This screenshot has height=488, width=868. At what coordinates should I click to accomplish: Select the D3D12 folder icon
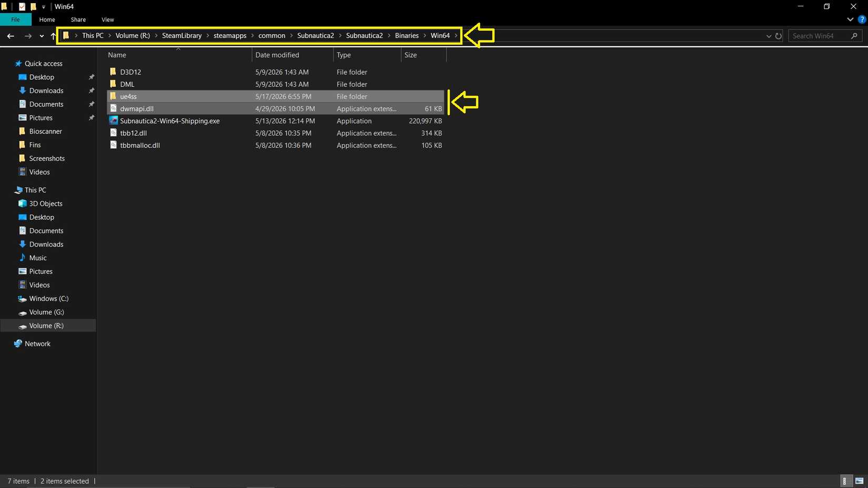click(x=113, y=72)
